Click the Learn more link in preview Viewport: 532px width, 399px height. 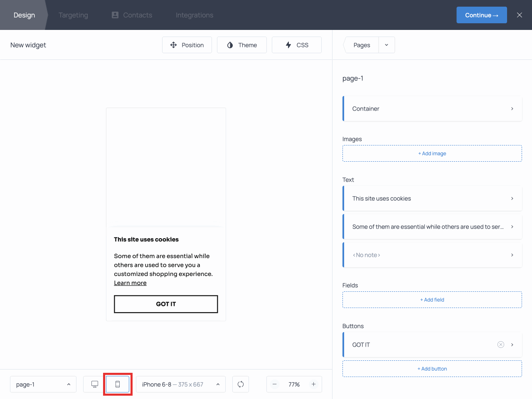[130, 283]
